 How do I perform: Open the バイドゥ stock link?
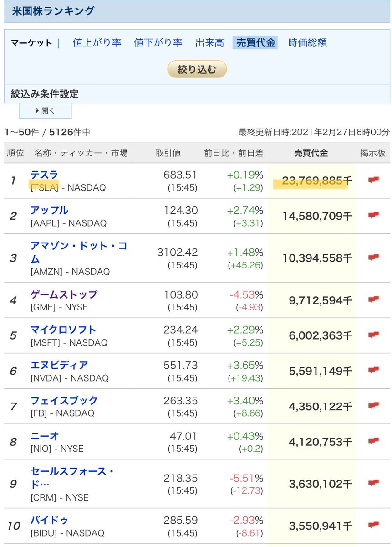tap(49, 520)
